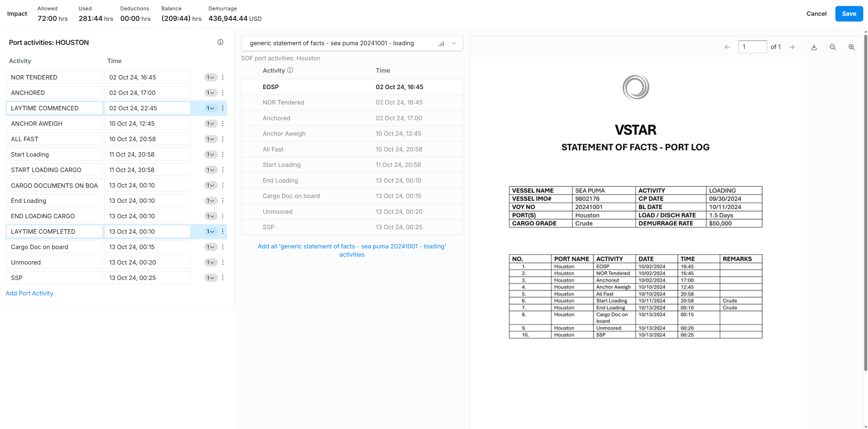Open the kebab menu for NOR TENDERED row
This screenshot has height=429, width=868.
[223, 77]
